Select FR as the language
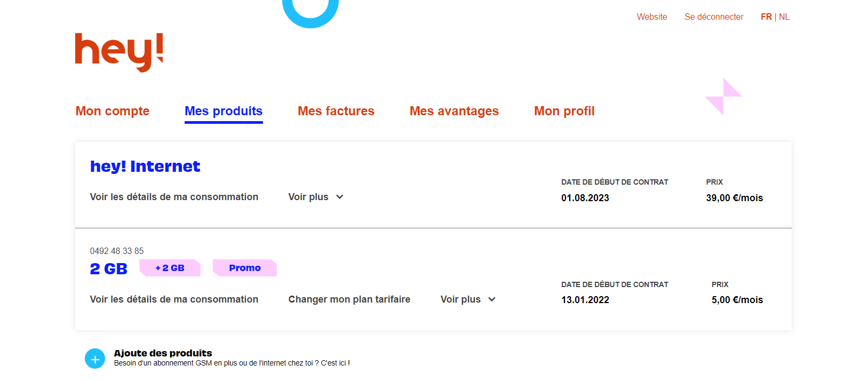Screen dimensions: 868x381 [766, 17]
